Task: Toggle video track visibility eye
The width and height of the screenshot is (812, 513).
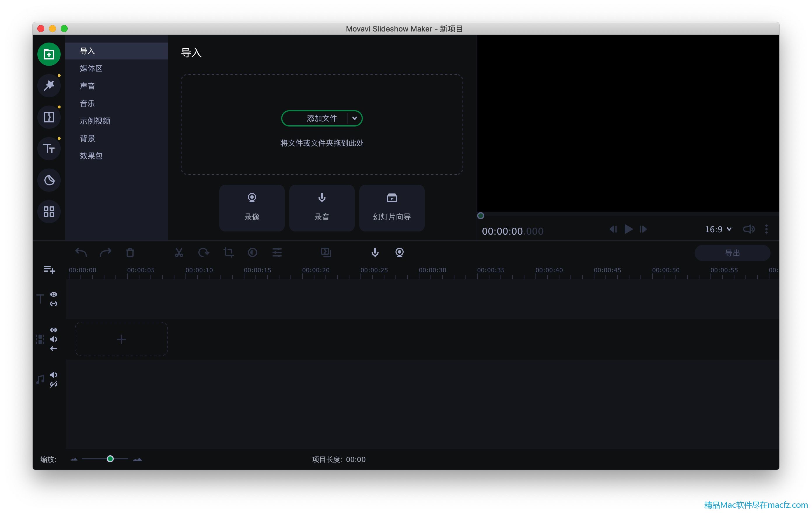Action: [x=54, y=330]
